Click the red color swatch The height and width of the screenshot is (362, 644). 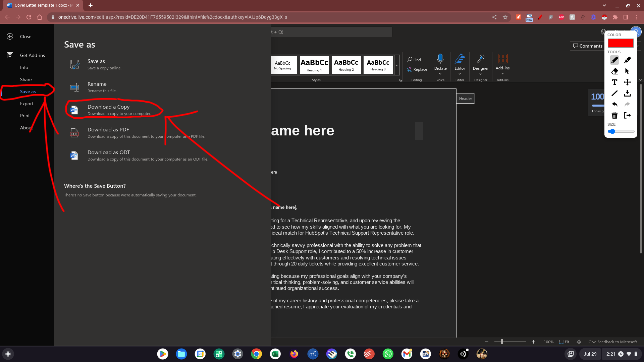[x=621, y=43]
